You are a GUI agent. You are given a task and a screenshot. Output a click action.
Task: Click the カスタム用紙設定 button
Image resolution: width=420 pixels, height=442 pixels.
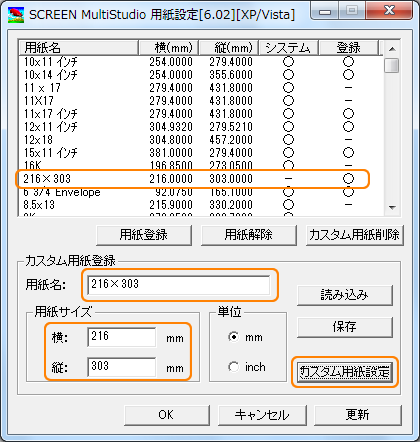coord(345,372)
